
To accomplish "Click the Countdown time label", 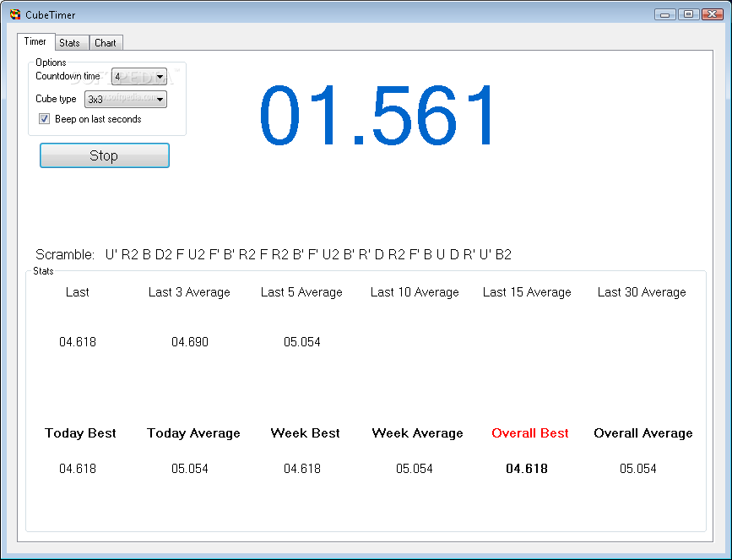I will (x=68, y=76).
